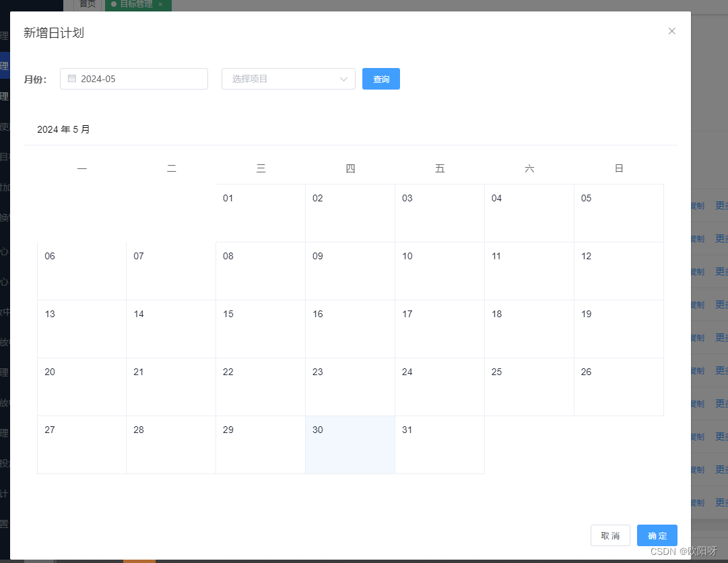Select day 01 in the calendar
728x563 pixels.
(x=260, y=212)
